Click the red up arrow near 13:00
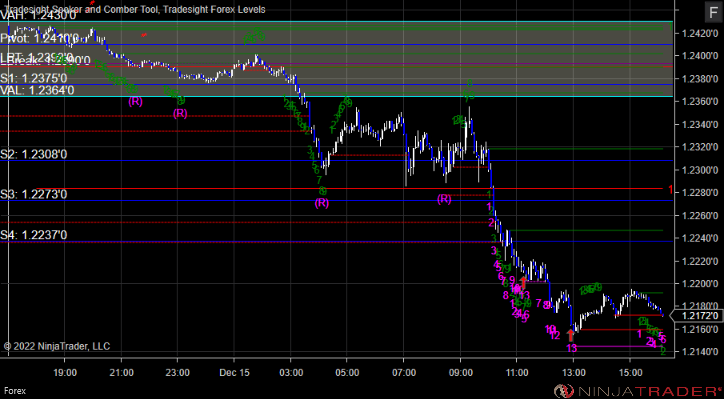This screenshot has height=399, width=724. point(571,335)
